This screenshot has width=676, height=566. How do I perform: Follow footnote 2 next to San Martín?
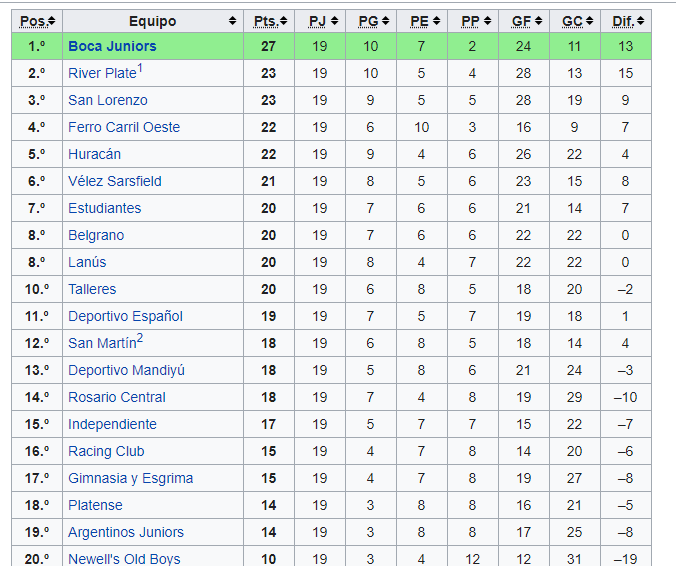140,339
